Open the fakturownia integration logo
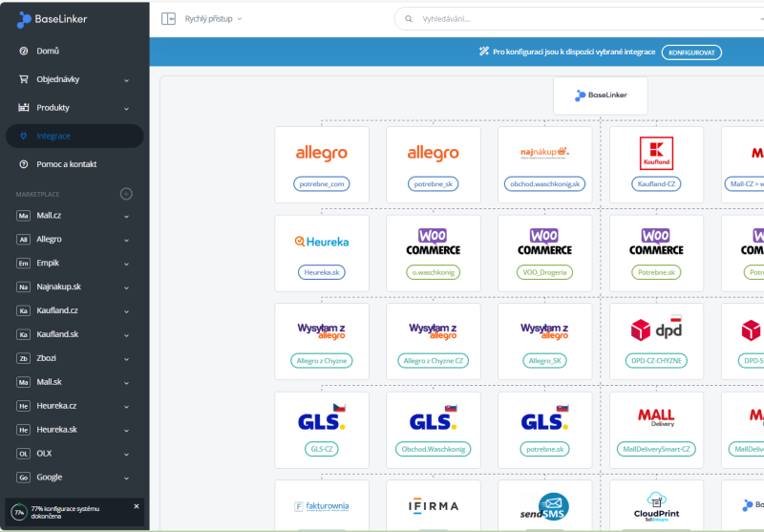Screen dimensions: 764x532 (322, 506)
